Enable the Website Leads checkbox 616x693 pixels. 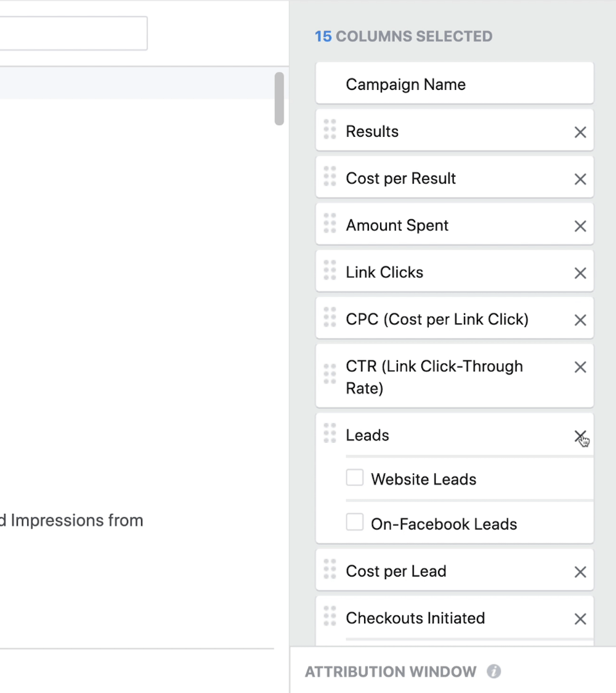coord(355,478)
